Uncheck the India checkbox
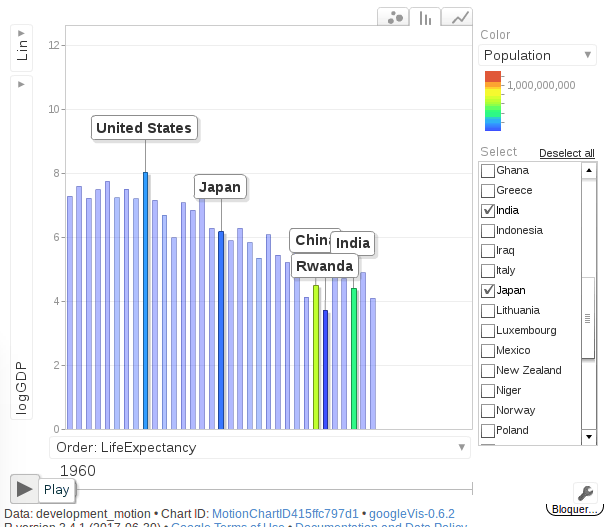Image resolution: width=615 pixels, height=527 pixels. [488, 211]
